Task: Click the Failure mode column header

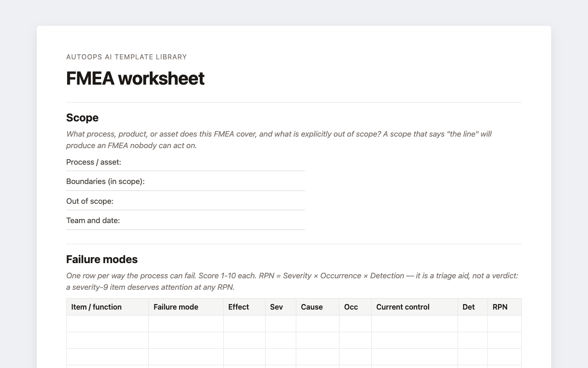Action: 186,307
